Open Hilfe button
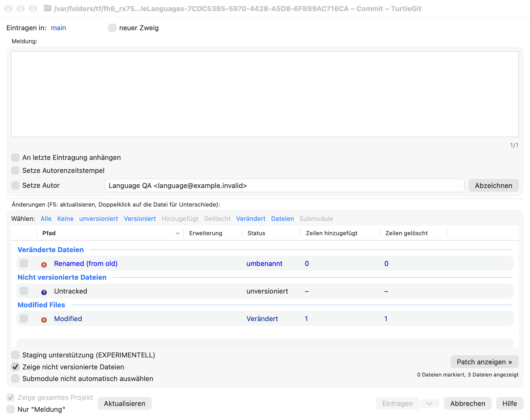This screenshot has height=420, width=530. (x=510, y=404)
